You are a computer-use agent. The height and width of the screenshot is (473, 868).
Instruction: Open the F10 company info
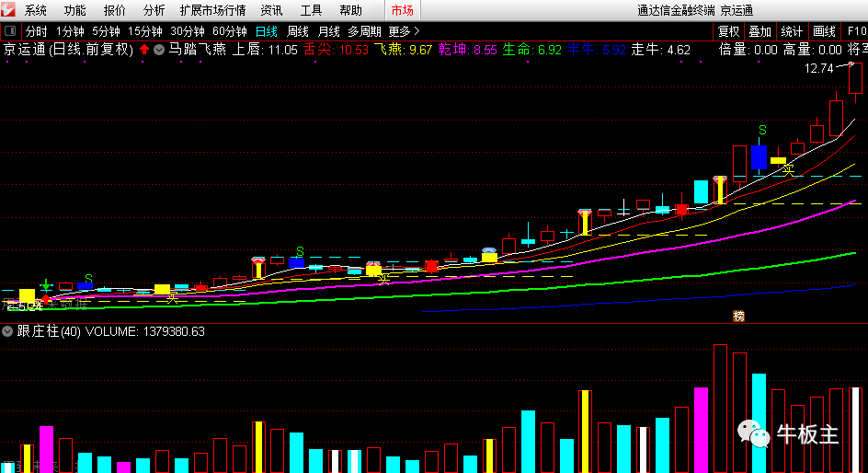pos(856,31)
